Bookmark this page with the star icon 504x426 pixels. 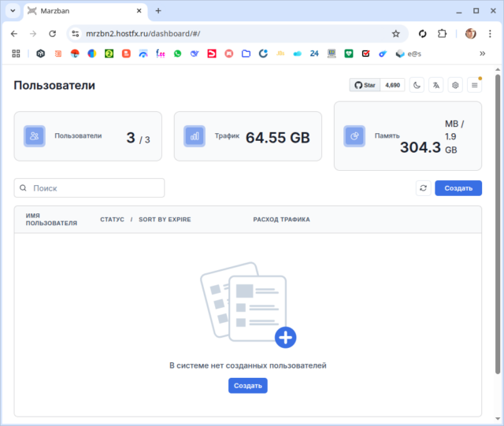tap(396, 34)
